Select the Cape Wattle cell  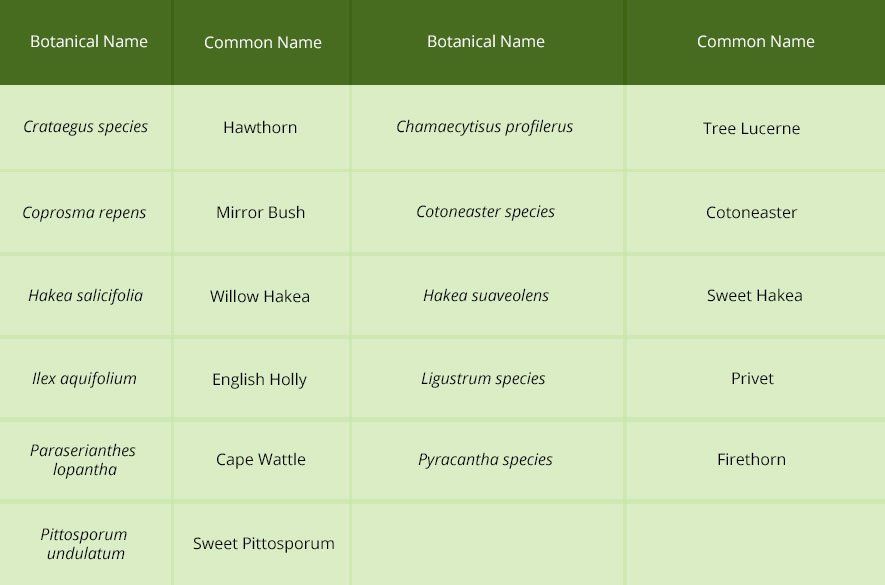pyautogui.click(x=261, y=460)
